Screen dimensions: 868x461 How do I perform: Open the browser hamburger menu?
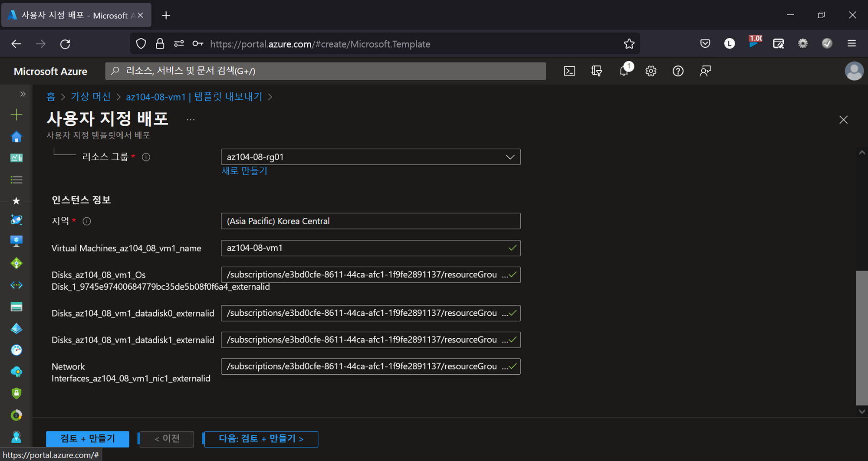(852, 43)
